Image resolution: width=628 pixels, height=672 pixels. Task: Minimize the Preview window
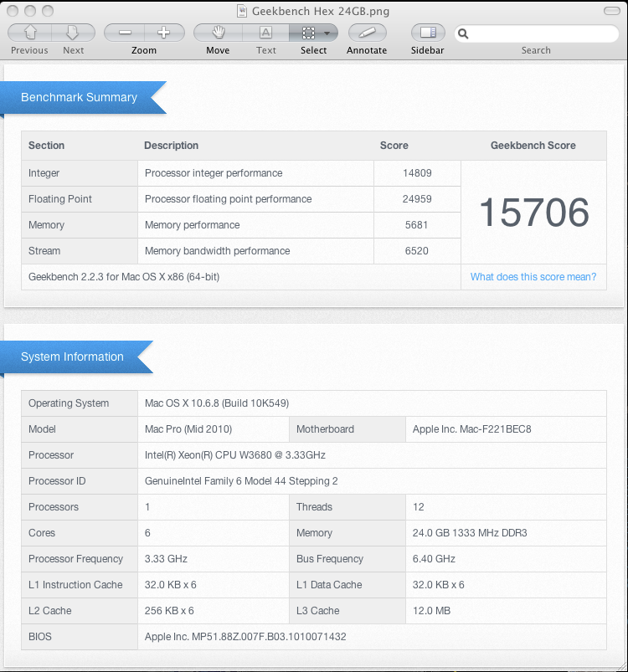click(30, 11)
